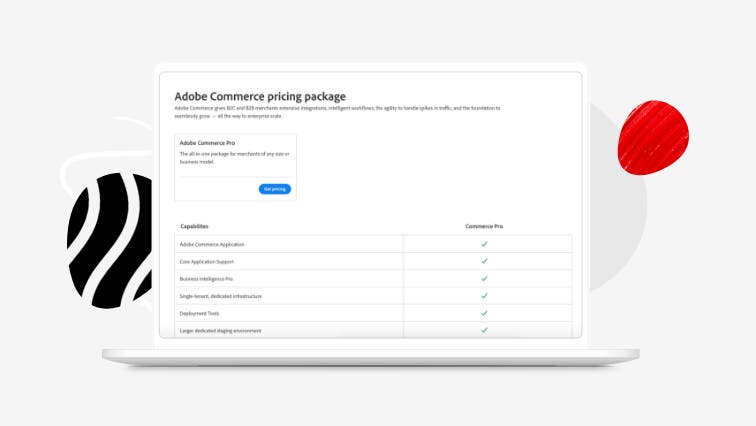Select the Core Application Support row label

click(x=209, y=261)
